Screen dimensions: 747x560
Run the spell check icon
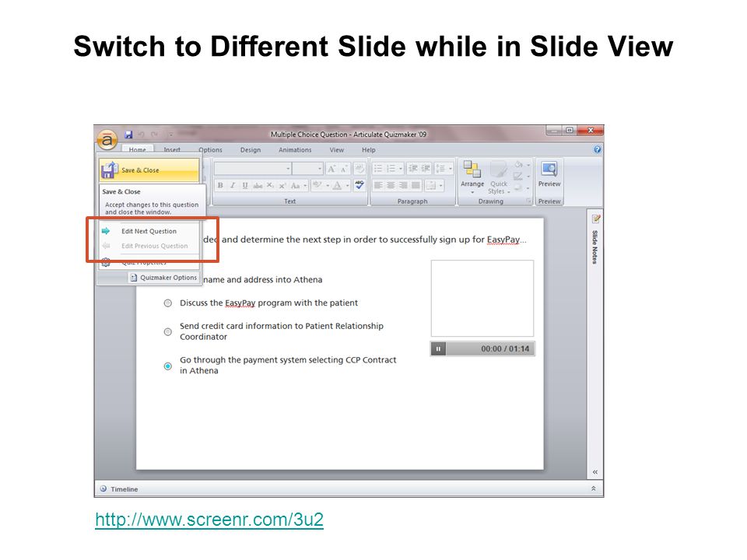pyautogui.click(x=359, y=185)
